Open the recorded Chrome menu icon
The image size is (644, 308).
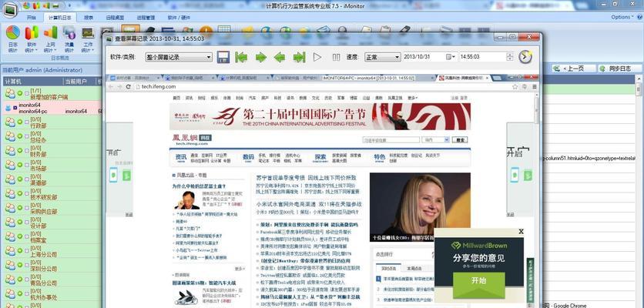[x=535, y=87]
